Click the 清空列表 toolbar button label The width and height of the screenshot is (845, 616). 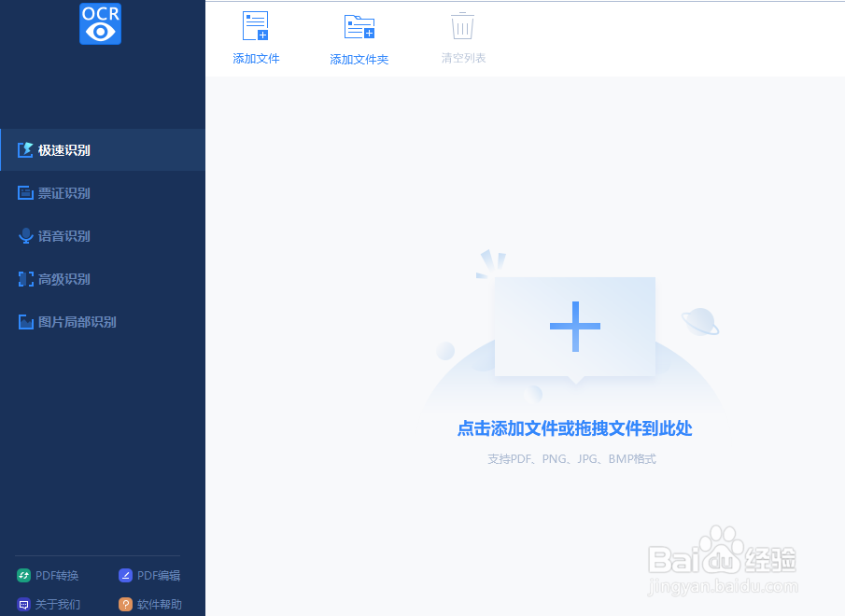[461, 58]
